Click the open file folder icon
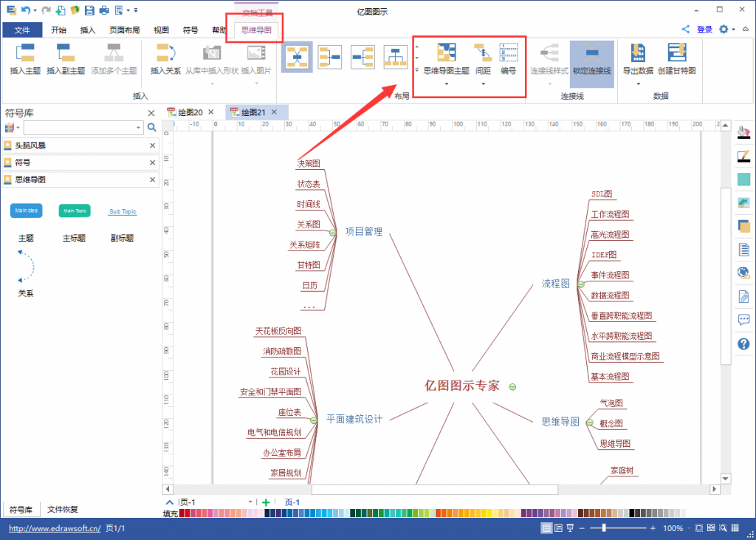This screenshot has height=540, width=756. tap(75, 10)
